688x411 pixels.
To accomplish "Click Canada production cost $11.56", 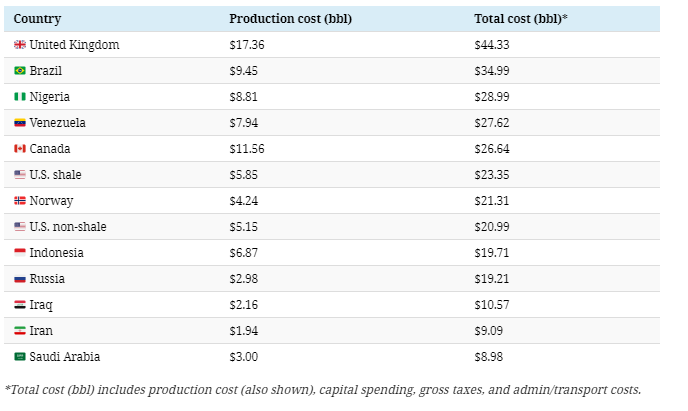I will (248, 149).
